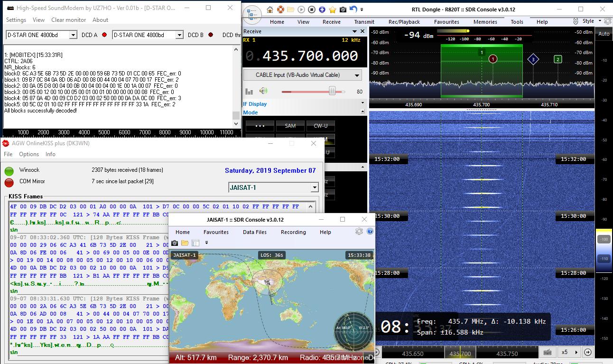Click the -100 level slider on the right scale
613x364 pixels.
click(604, 239)
